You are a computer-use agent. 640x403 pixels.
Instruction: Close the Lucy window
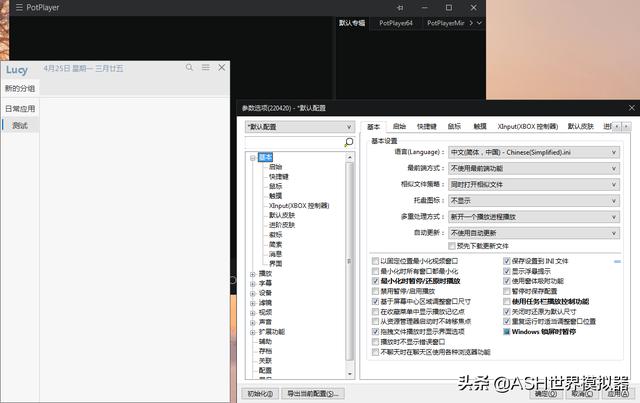pos(222,67)
